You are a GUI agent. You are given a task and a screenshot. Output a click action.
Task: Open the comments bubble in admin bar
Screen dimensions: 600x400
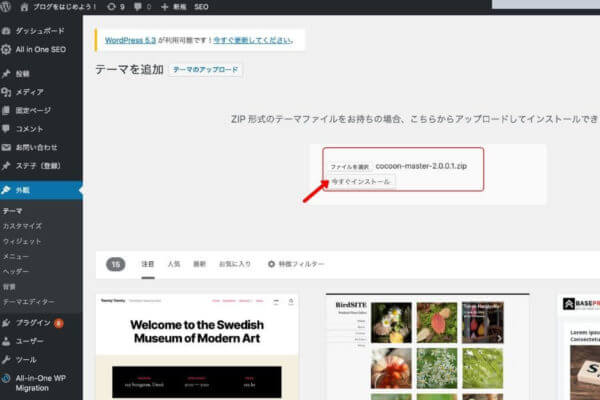point(138,7)
